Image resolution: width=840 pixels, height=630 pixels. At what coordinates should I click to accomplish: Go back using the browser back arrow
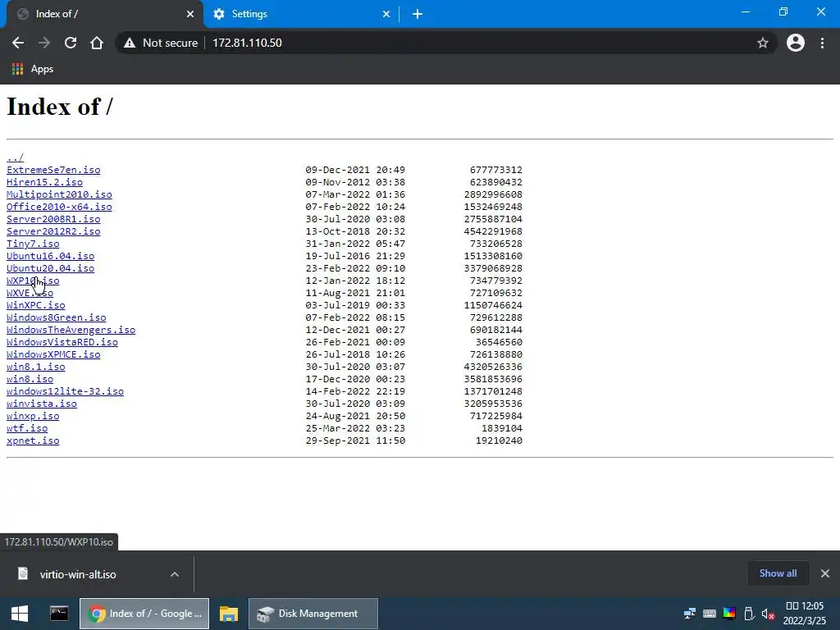[18, 43]
